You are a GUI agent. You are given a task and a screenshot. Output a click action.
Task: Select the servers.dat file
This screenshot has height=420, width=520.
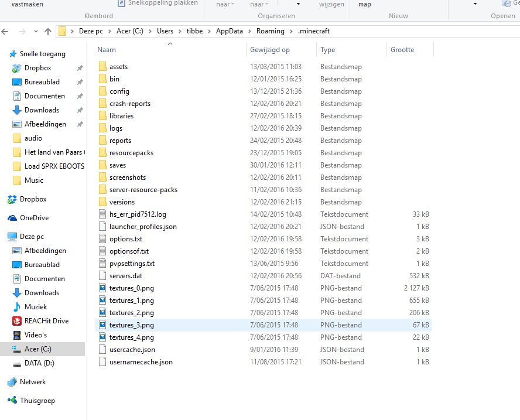click(x=126, y=276)
